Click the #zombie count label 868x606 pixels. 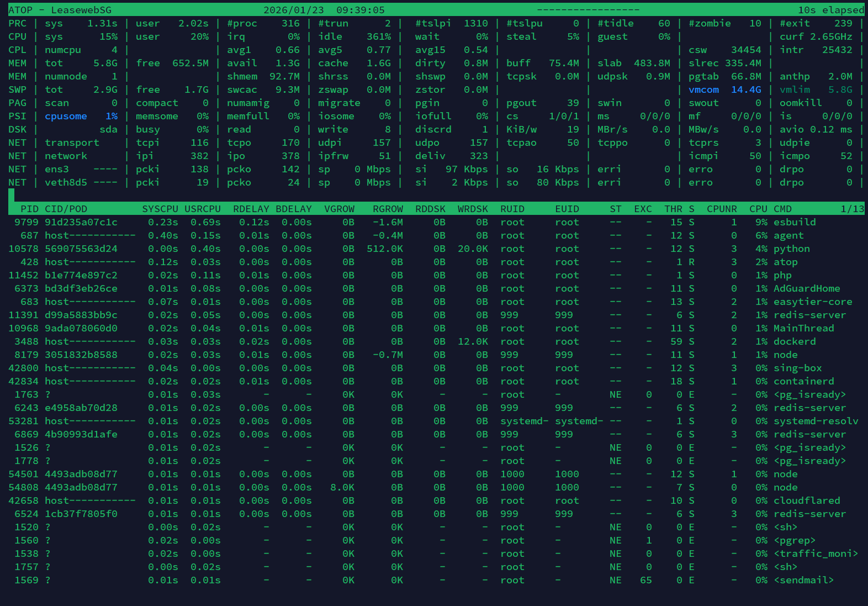pyautogui.click(x=710, y=23)
